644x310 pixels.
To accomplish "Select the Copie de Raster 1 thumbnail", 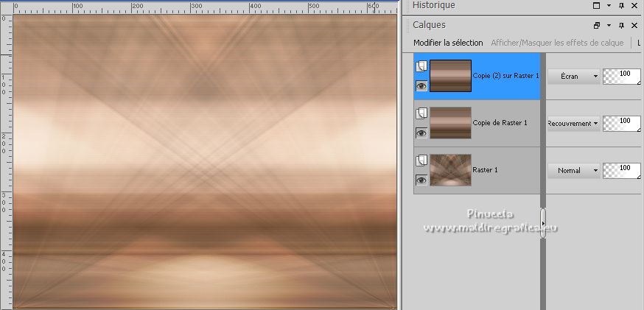I will pos(450,123).
